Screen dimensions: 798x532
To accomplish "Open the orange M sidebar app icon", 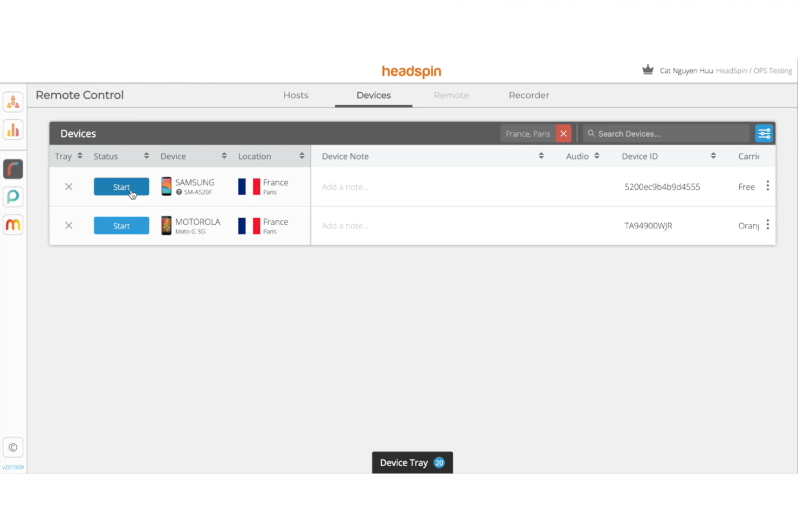I will 13,225.
